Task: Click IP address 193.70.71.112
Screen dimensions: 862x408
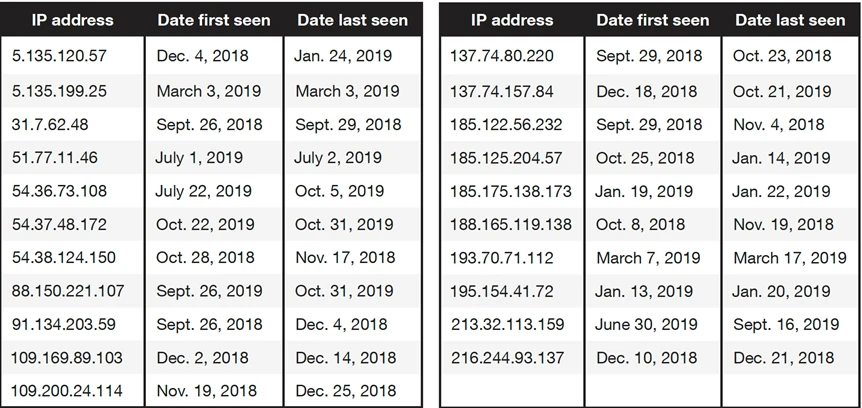Action: (x=502, y=258)
